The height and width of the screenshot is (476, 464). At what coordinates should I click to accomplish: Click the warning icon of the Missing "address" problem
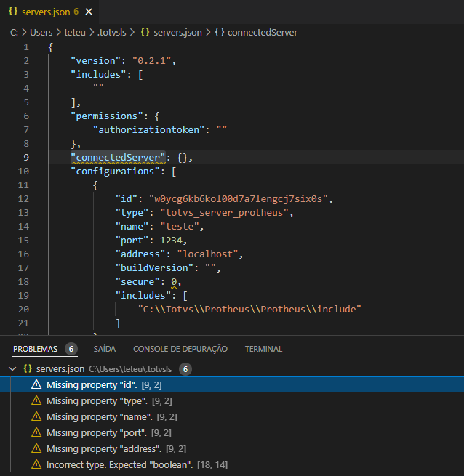pyautogui.click(x=36, y=448)
